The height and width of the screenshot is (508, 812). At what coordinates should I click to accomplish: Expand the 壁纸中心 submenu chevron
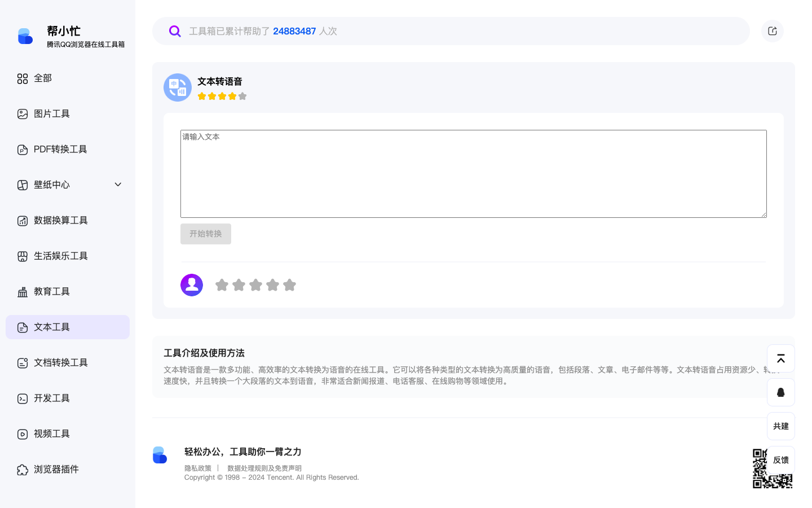click(117, 184)
